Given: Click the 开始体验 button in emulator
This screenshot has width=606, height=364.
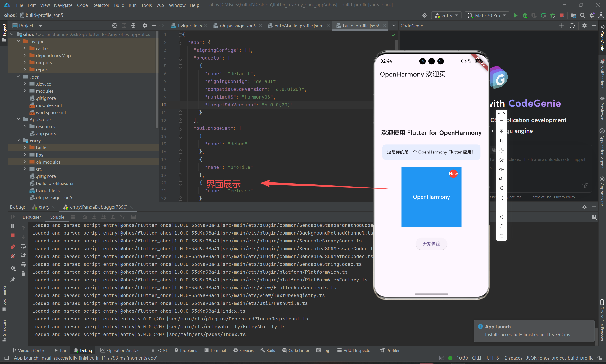Looking at the screenshot, I should [431, 244].
